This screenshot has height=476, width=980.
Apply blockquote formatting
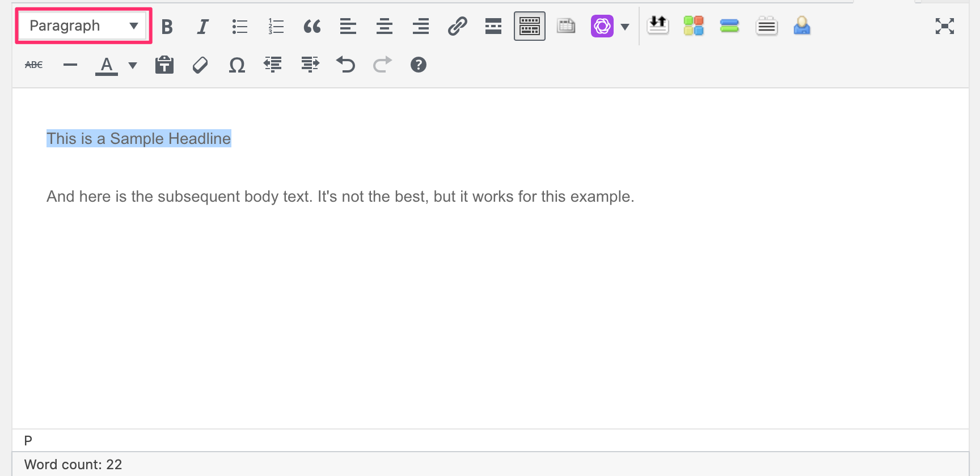point(312,27)
